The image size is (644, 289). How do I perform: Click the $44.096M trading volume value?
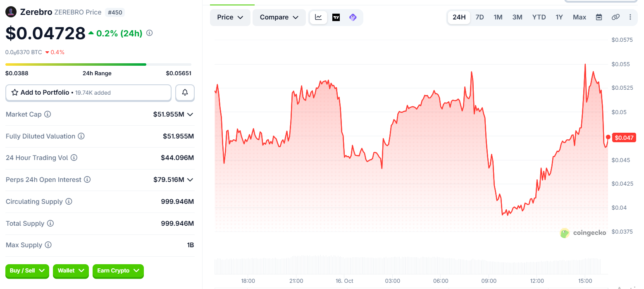[177, 158]
